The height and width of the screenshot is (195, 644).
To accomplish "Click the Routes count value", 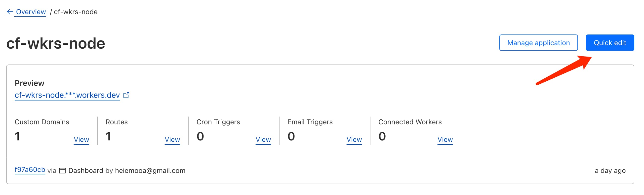I will point(108,136).
